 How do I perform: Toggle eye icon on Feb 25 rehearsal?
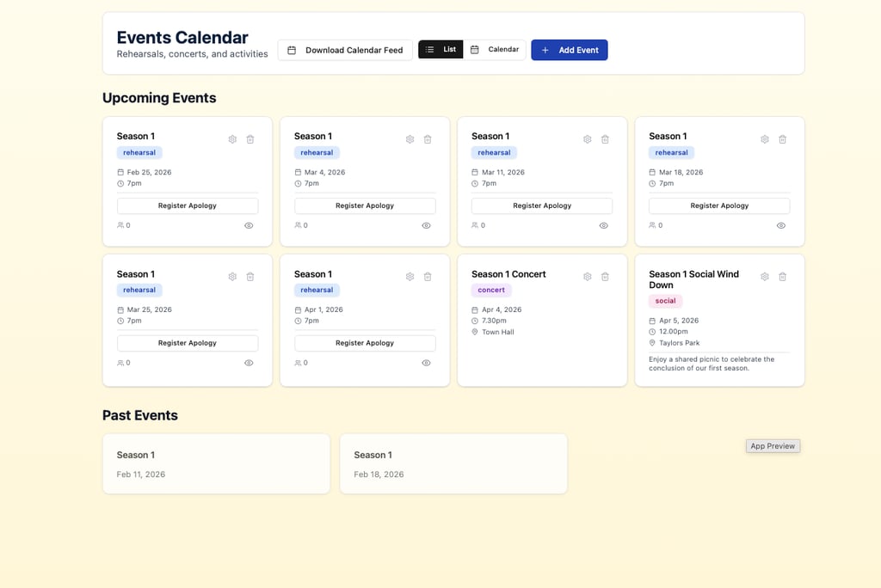pyautogui.click(x=249, y=225)
